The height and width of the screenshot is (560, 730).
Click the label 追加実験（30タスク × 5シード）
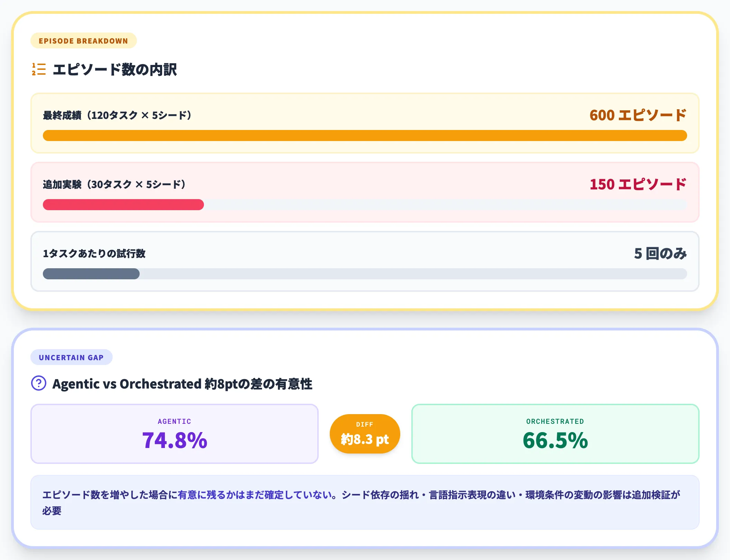point(114,184)
